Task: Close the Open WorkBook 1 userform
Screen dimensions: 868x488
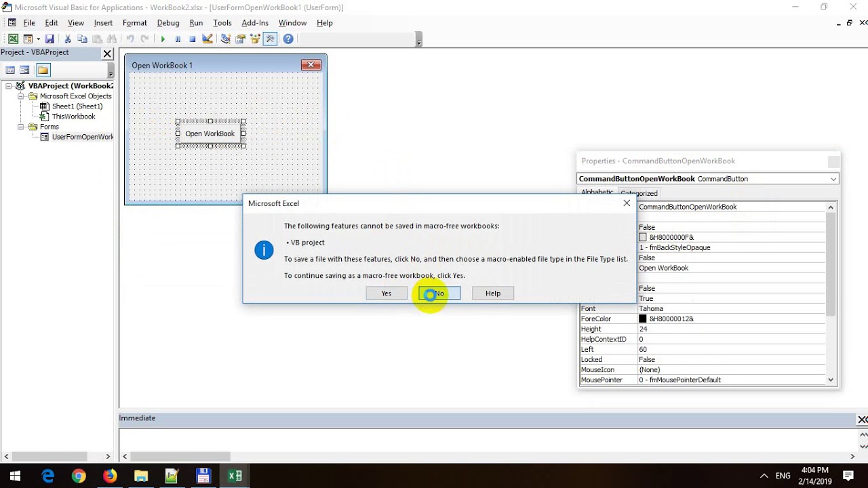Action: (311, 65)
